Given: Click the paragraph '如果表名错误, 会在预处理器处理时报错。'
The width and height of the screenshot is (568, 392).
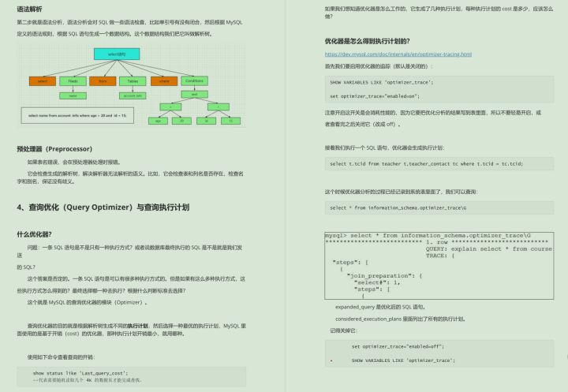Looking at the screenshot, I should pos(74,162).
